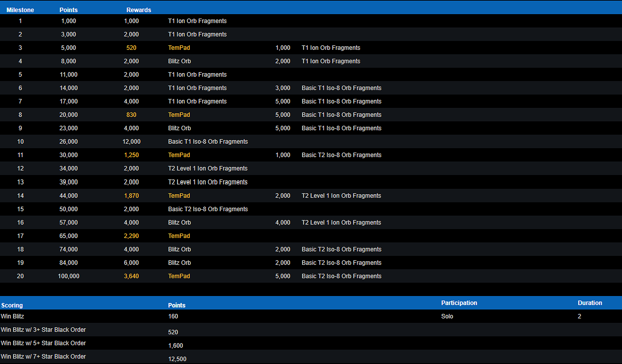Screen dimensions: 622x364
Task: Click T2 Level 1 Ion Orb Fragments in milestone 13
Action: (208, 182)
